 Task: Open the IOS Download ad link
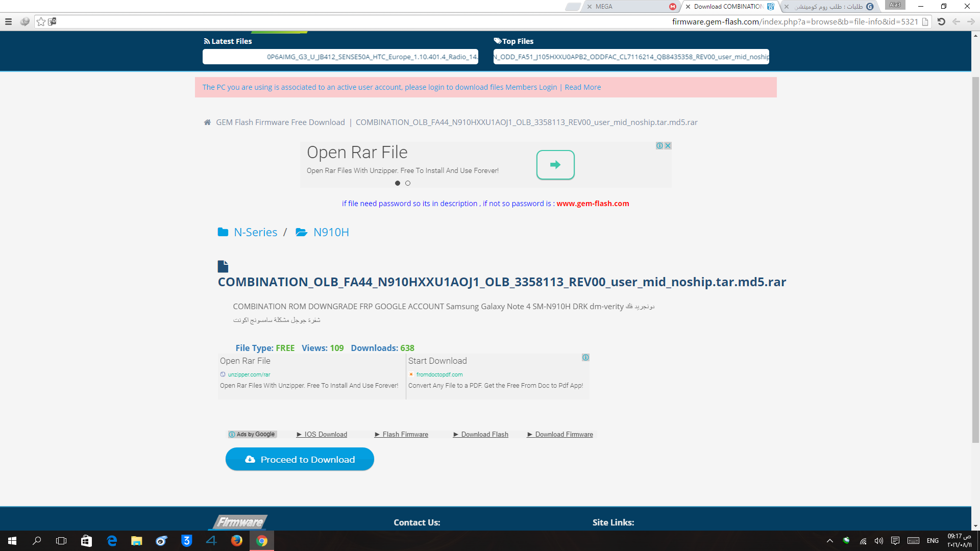322,435
